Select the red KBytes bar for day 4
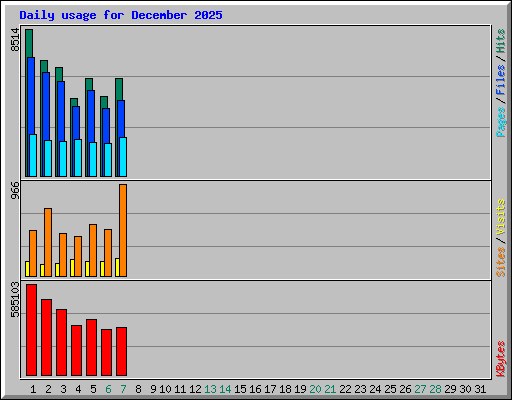 click(x=76, y=350)
